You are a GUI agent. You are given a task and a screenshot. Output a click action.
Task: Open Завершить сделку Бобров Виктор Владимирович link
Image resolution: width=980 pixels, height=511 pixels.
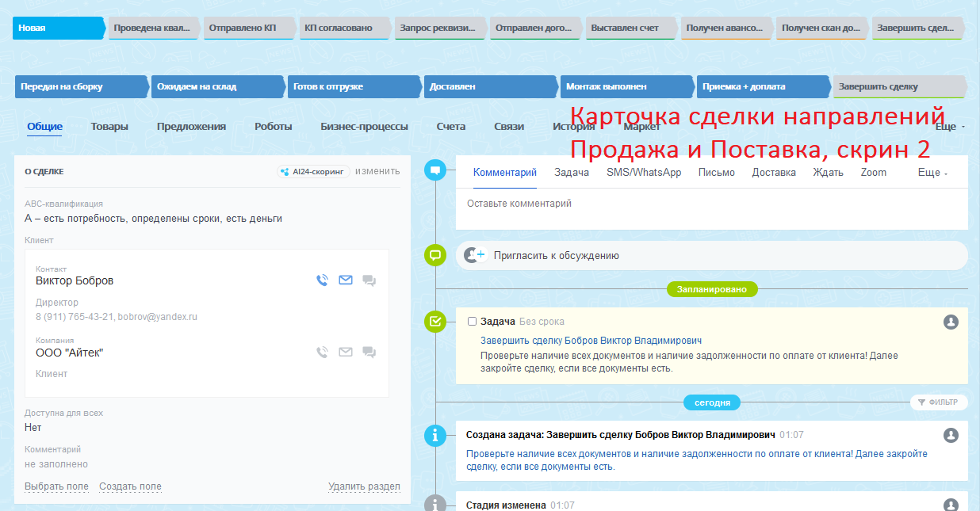tap(591, 340)
